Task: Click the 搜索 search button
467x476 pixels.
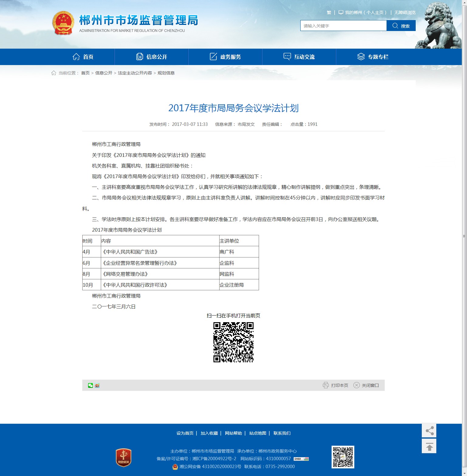Action: (x=401, y=26)
